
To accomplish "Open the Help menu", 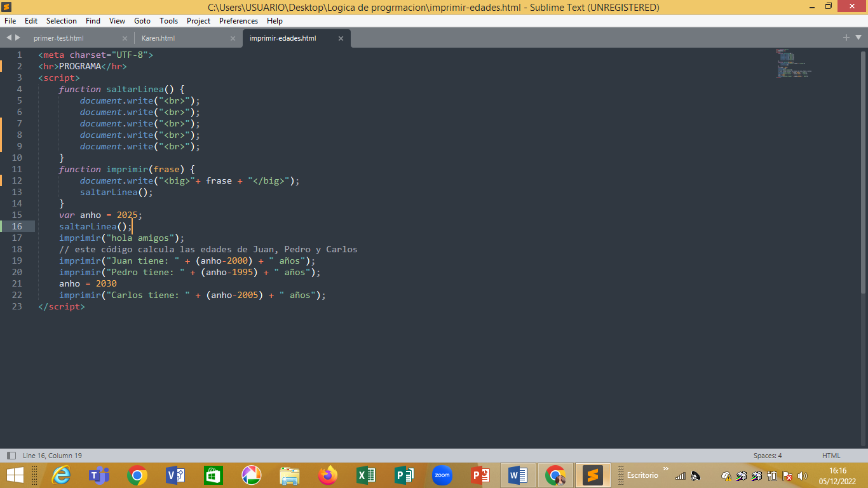I will pyautogui.click(x=275, y=21).
